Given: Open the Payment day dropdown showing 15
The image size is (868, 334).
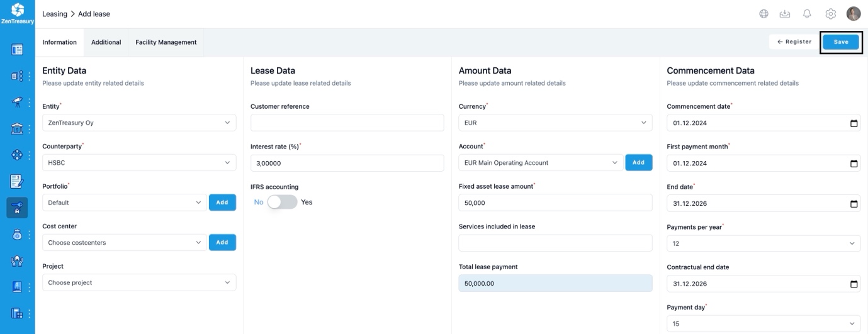Looking at the screenshot, I should (x=764, y=324).
